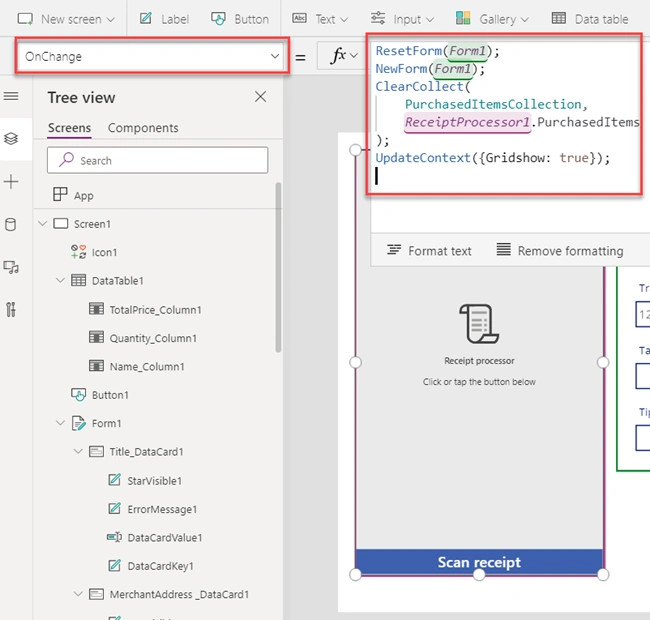Click the tree view vertical scrollbar
The height and width of the screenshot is (620, 650).
278,267
